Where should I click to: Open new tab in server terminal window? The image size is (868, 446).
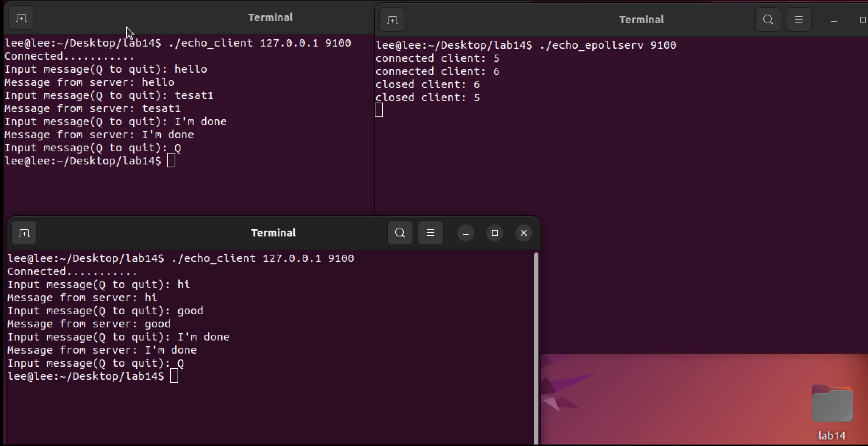[x=392, y=20]
